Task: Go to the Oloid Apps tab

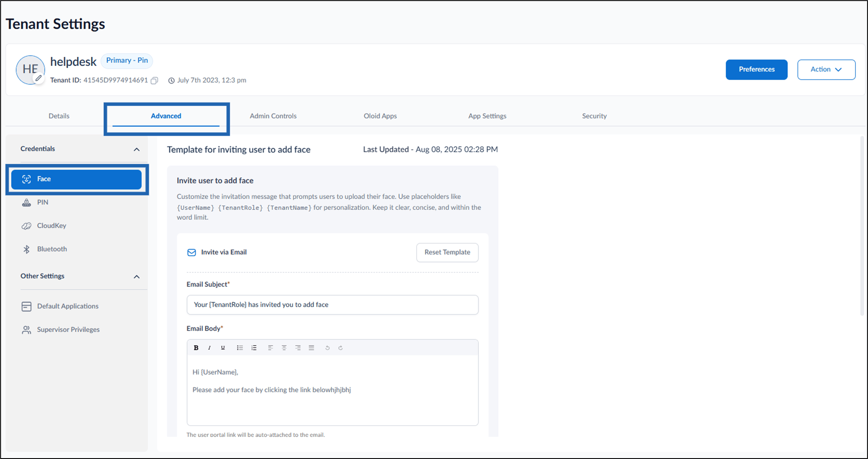Action: click(380, 116)
